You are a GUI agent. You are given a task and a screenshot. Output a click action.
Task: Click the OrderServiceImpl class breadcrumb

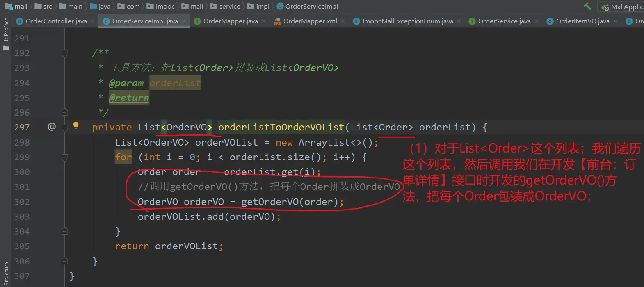[308, 6]
